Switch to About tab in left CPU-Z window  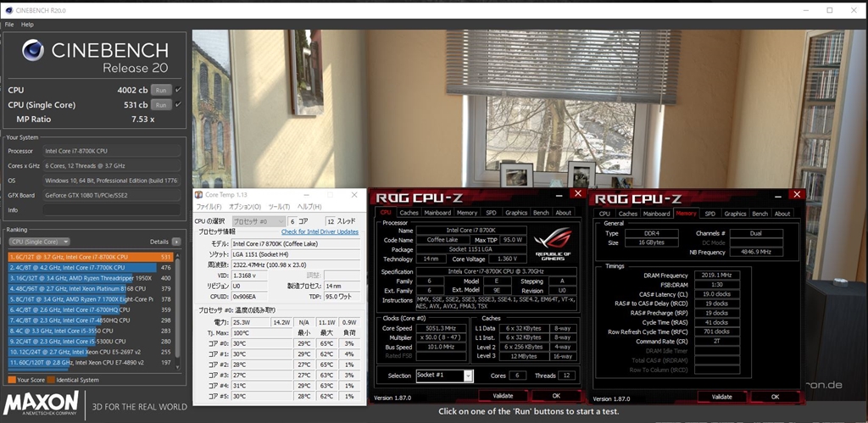pos(563,213)
